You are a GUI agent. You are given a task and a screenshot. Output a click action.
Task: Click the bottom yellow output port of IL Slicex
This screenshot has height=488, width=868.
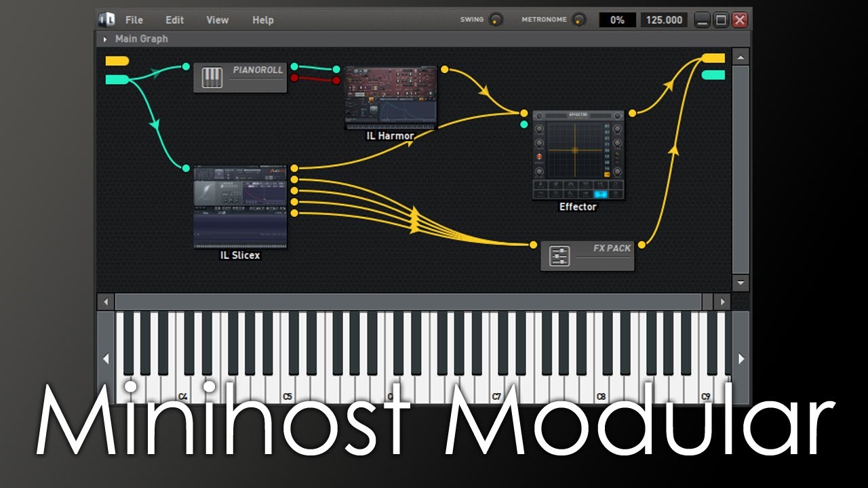point(294,213)
